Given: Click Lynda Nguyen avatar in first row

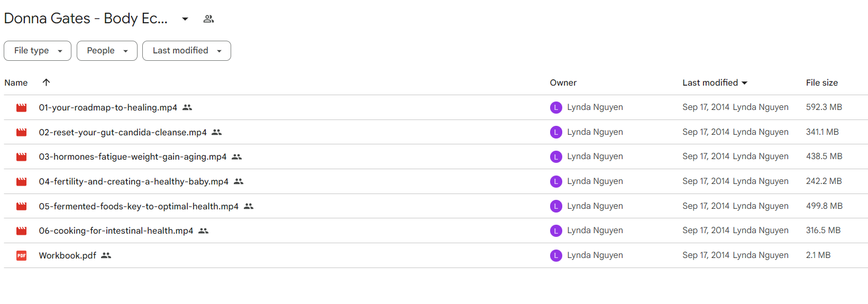Looking at the screenshot, I should 556,108.
